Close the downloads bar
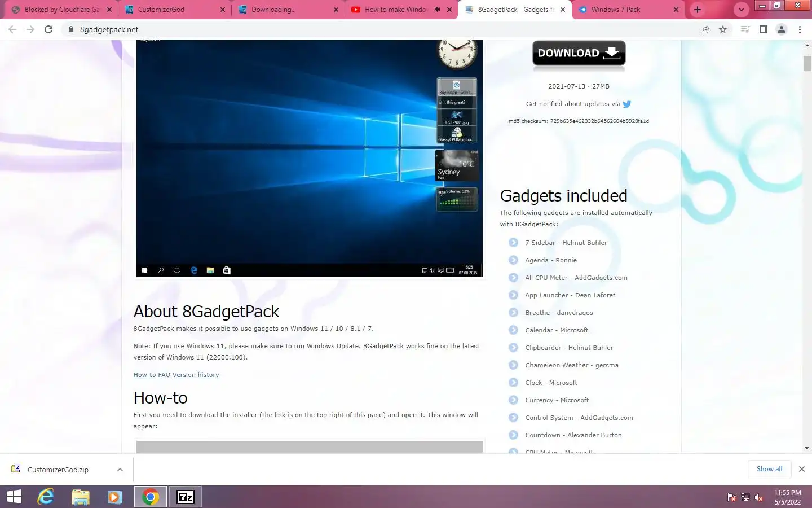This screenshot has height=508, width=812. [x=801, y=469]
